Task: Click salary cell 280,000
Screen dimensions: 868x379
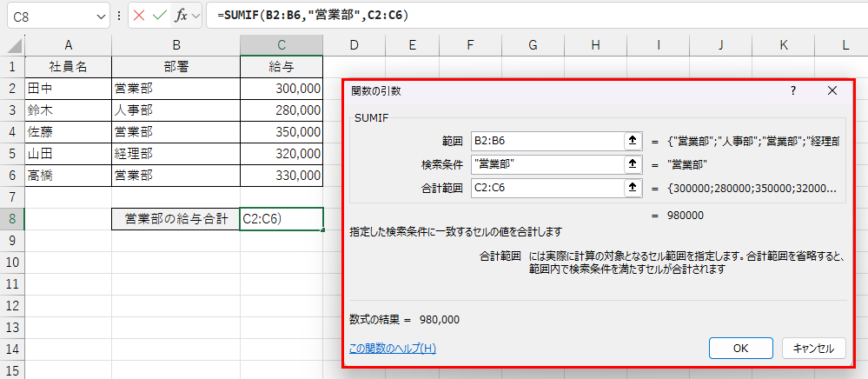Action: pos(282,110)
